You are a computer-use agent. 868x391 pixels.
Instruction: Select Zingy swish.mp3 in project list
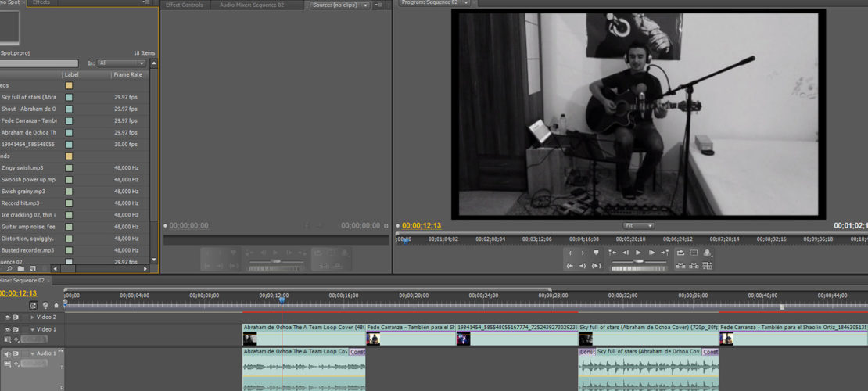pos(23,167)
